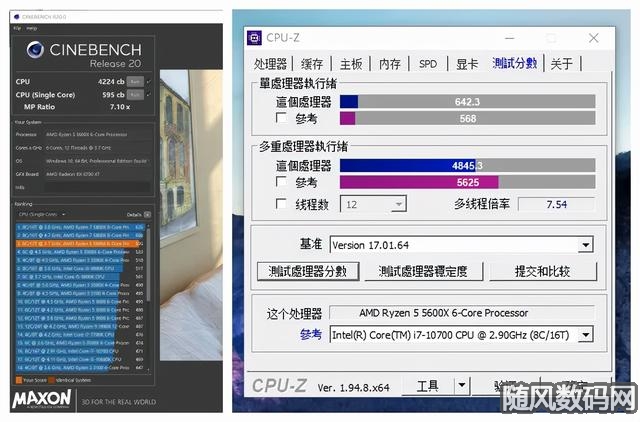Click the CPU-Z app icon in title bar
This screenshot has width=640, height=422.
pyautogui.click(x=254, y=38)
